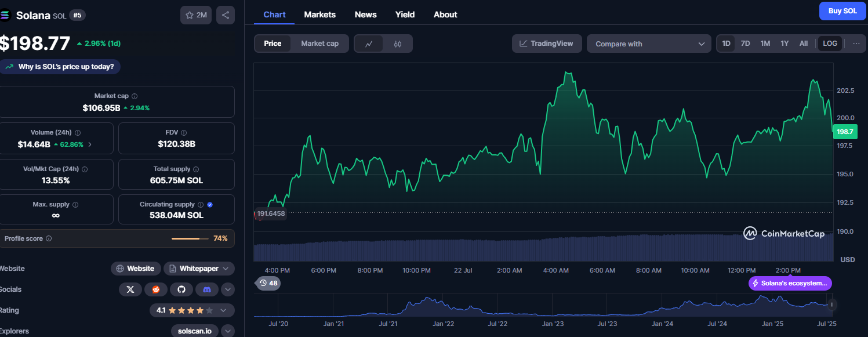The height and width of the screenshot is (337, 868).
Task: Switch to the Markets tab
Action: click(x=319, y=15)
